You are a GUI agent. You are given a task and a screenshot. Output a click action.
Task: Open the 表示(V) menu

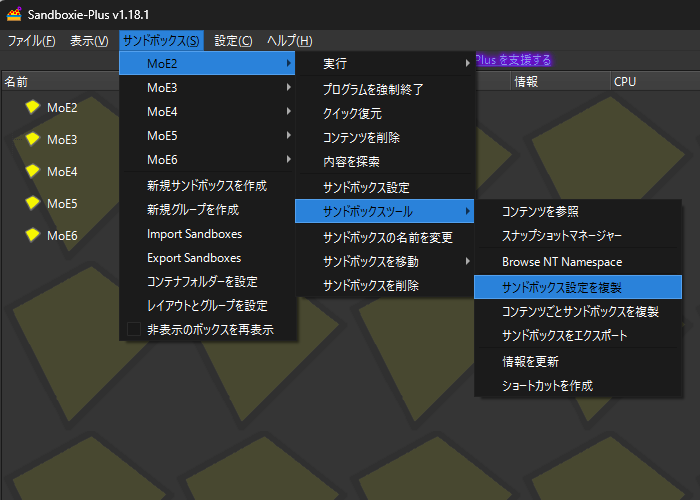[89, 41]
